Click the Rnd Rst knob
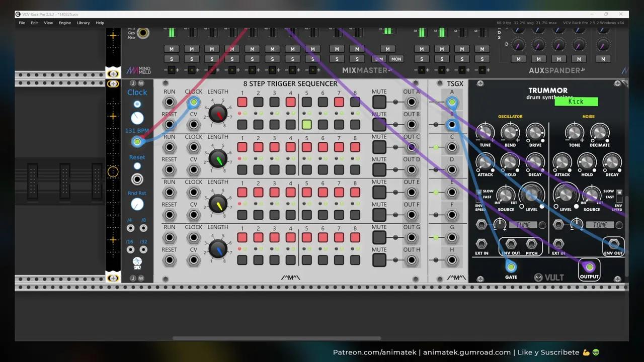The image size is (644, 362). pyautogui.click(x=137, y=204)
